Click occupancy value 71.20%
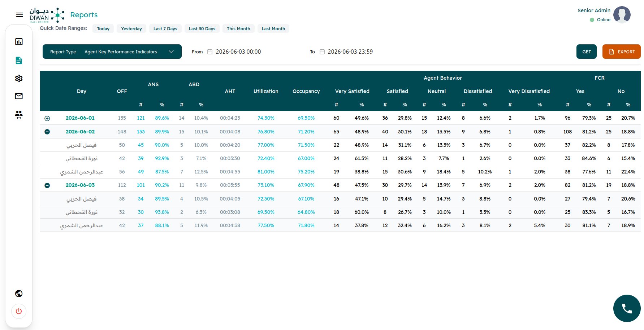Screen dimensions: 644x330 [306, 132]
